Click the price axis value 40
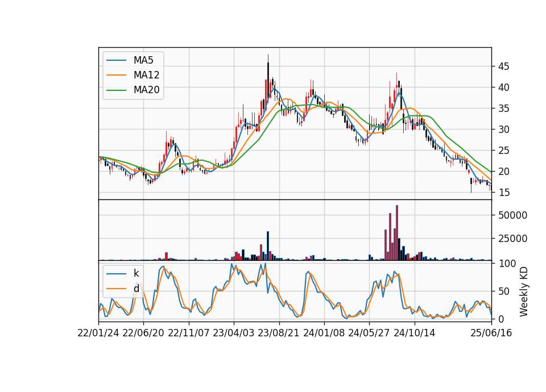Image resolution: width=546 pixels, height=392 pixels. 504,87
